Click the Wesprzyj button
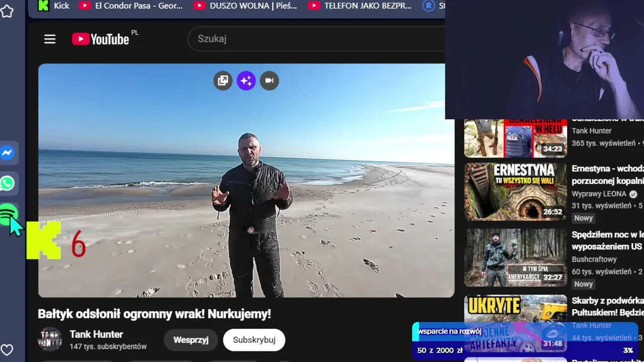 tap(191, 340)
